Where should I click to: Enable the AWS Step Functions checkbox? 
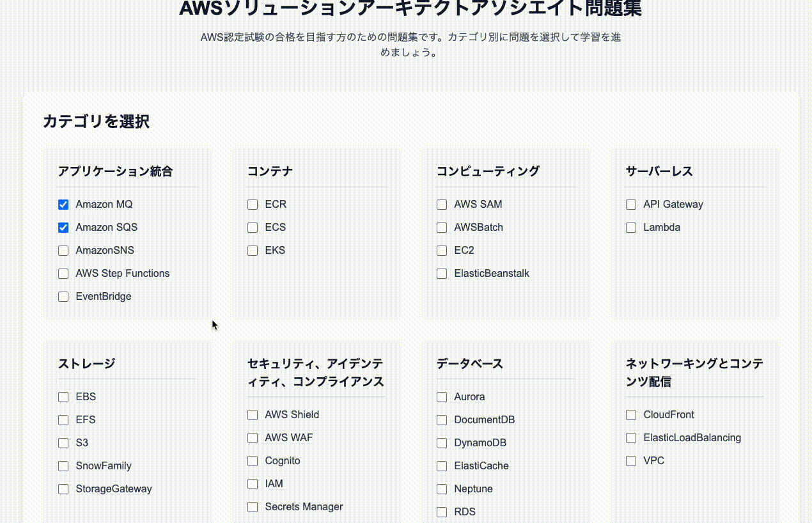[63, 274]
